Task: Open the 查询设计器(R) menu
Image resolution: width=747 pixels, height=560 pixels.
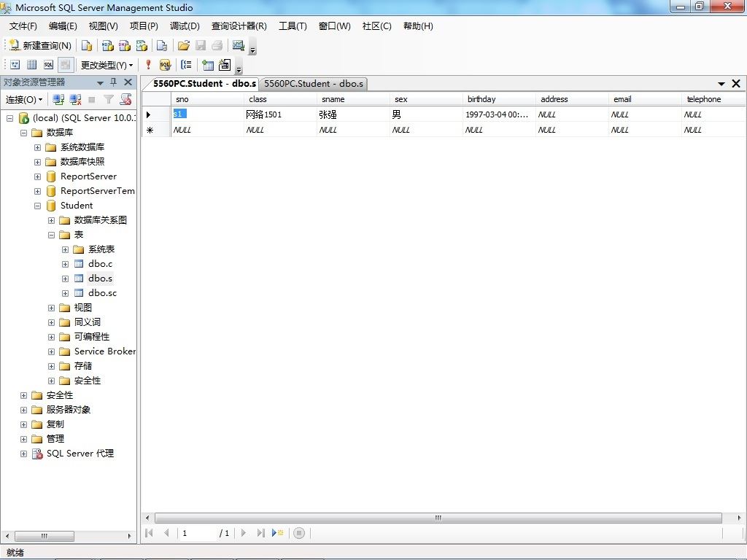Action: [x=239, y=26]
